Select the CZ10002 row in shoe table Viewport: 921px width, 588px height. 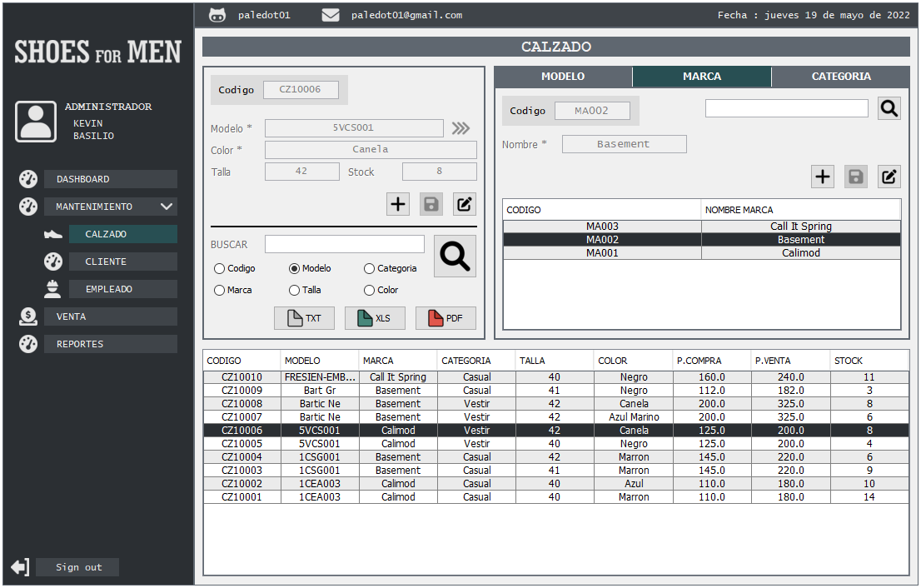point(556,484)
